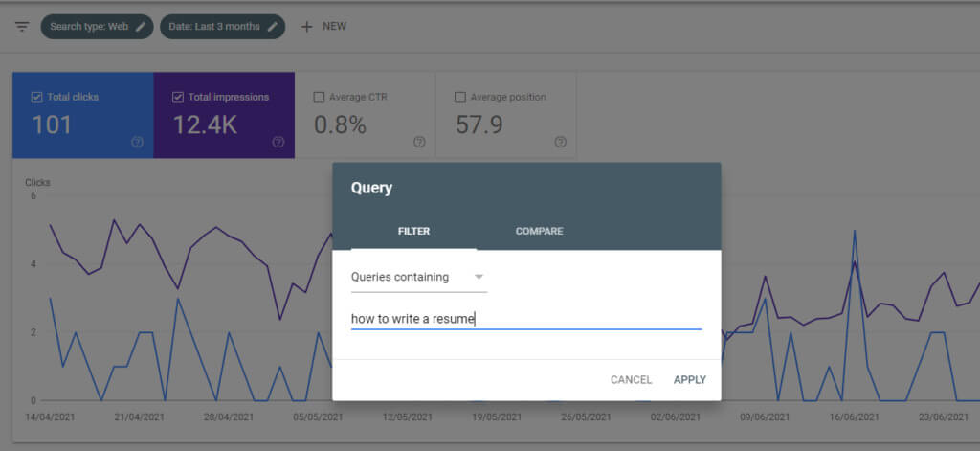Screen dimensions: 980x451
Task: Open the filter list icon
Action: [x=22, y=27]
